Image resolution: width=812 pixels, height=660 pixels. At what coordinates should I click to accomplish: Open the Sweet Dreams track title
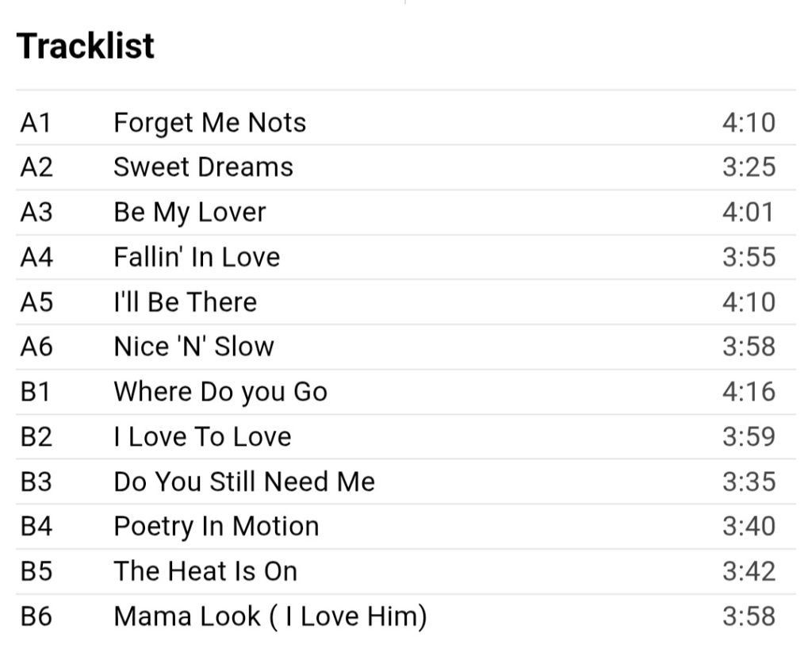(204, 167)
